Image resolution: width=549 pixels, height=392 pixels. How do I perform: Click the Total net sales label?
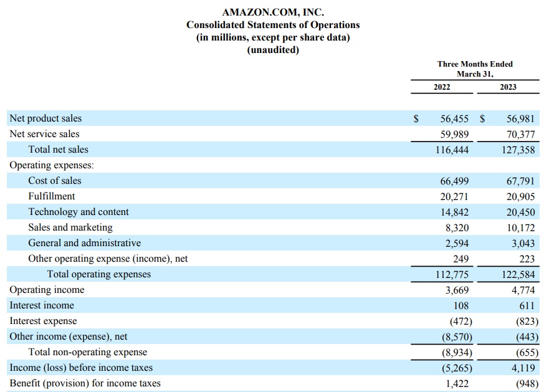click(x=58, y=150)
